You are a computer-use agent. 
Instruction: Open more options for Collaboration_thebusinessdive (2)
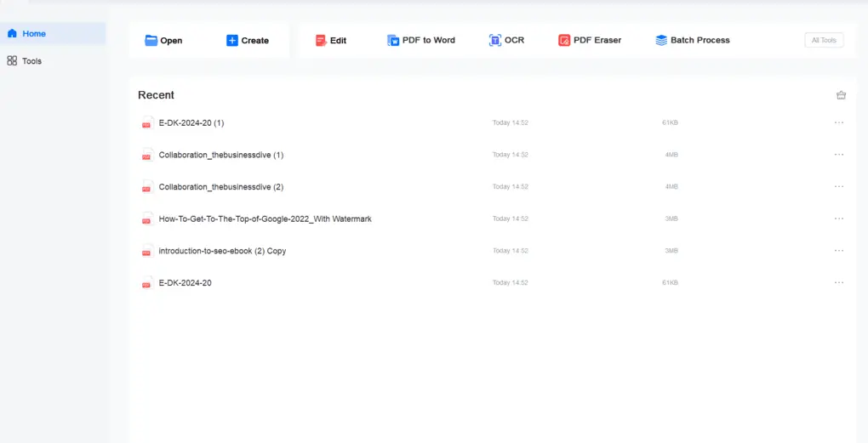click(839, 187)
